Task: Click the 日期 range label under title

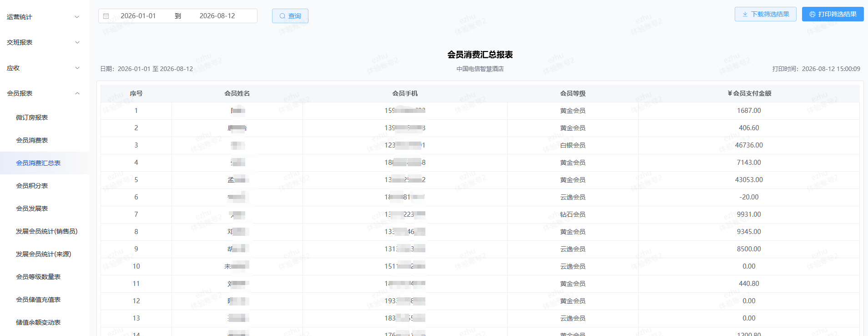Action: coord(146,69)
